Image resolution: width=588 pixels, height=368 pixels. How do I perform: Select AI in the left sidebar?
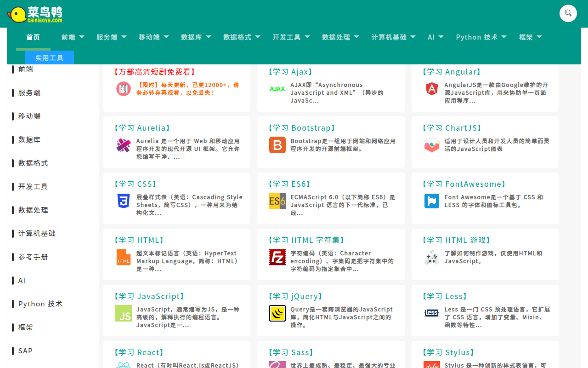[22, 281]
